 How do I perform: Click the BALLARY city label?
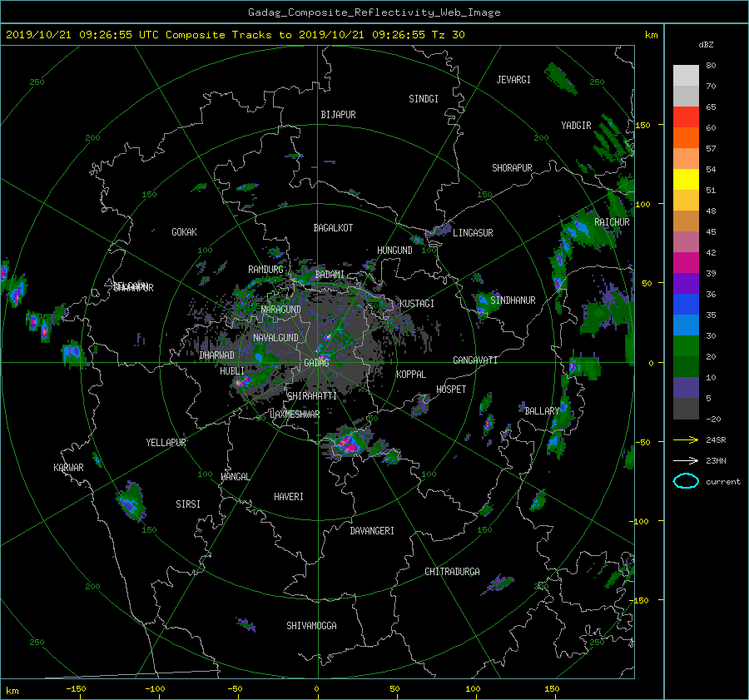[x=542, y=411]
